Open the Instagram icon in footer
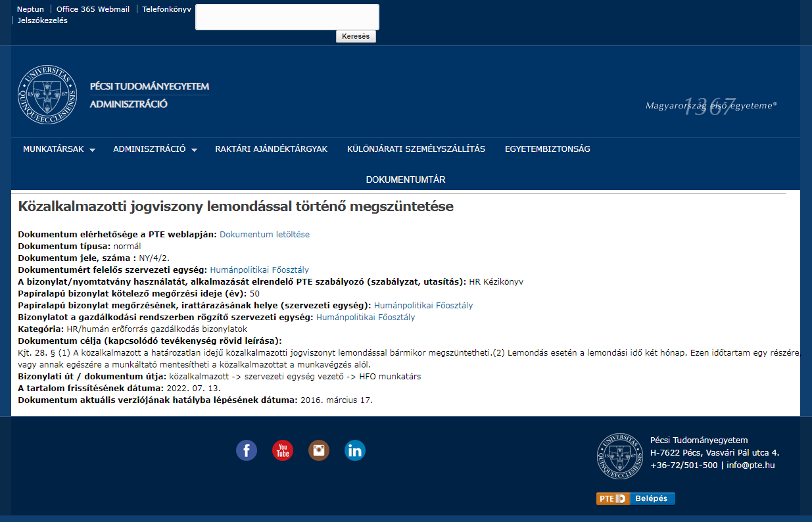Image resolution: width=812 pixels, height=522 pixels. [319, 450]
